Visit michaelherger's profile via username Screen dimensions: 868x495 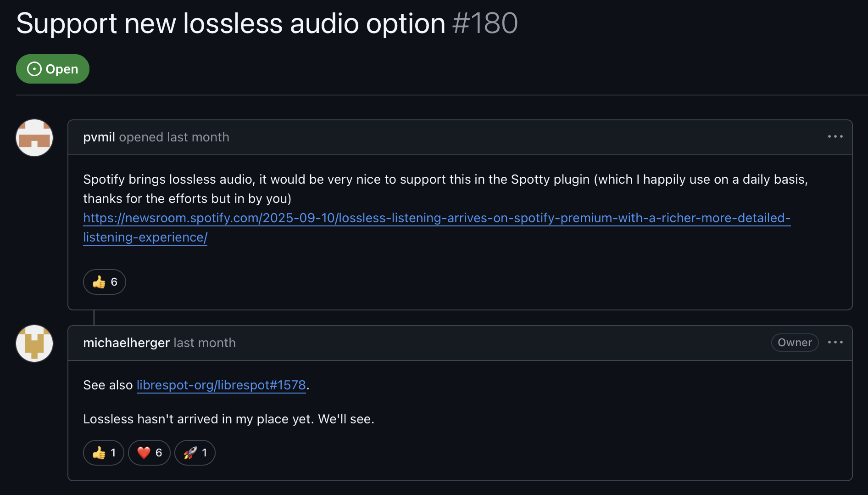pos(126,343)
